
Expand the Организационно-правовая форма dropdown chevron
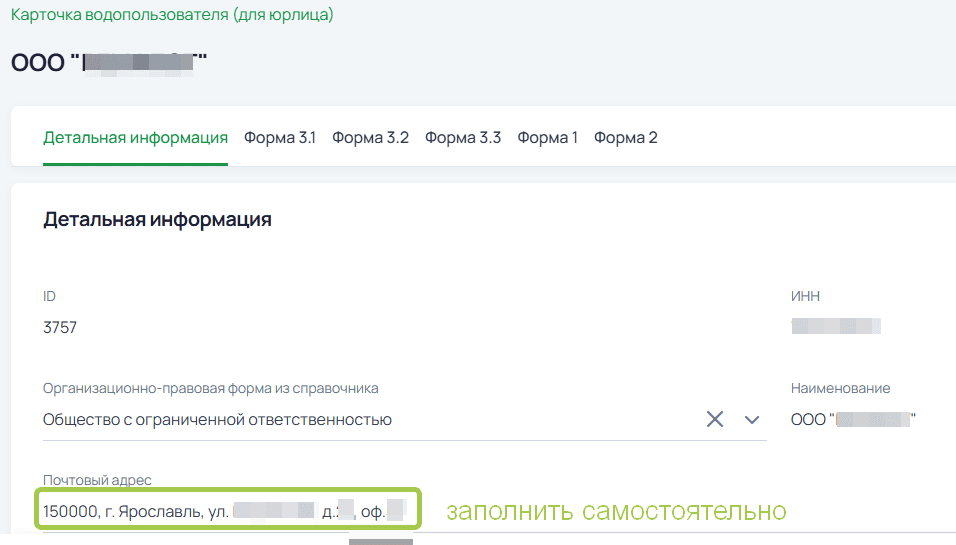point(752,420)
